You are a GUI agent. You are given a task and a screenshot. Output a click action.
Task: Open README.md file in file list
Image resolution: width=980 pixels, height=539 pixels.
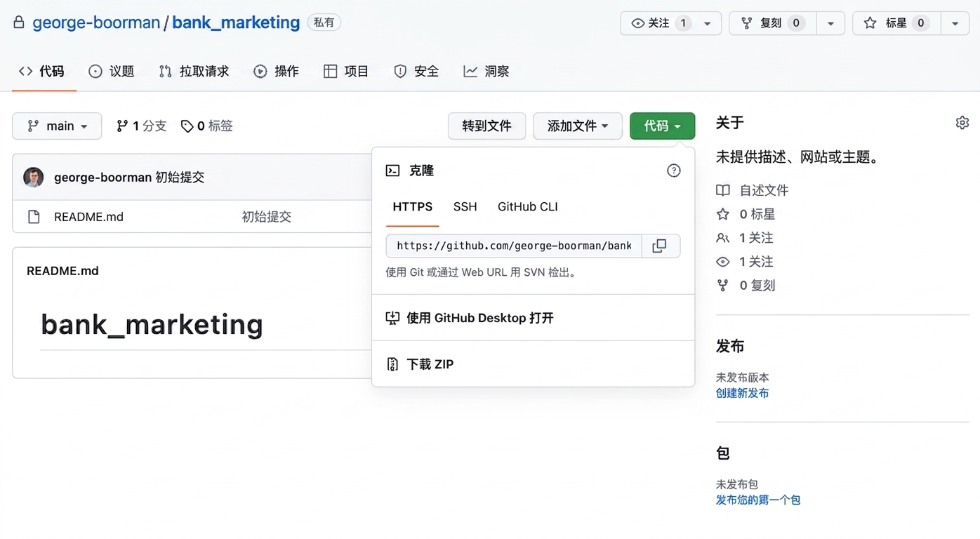click(88, 217)
